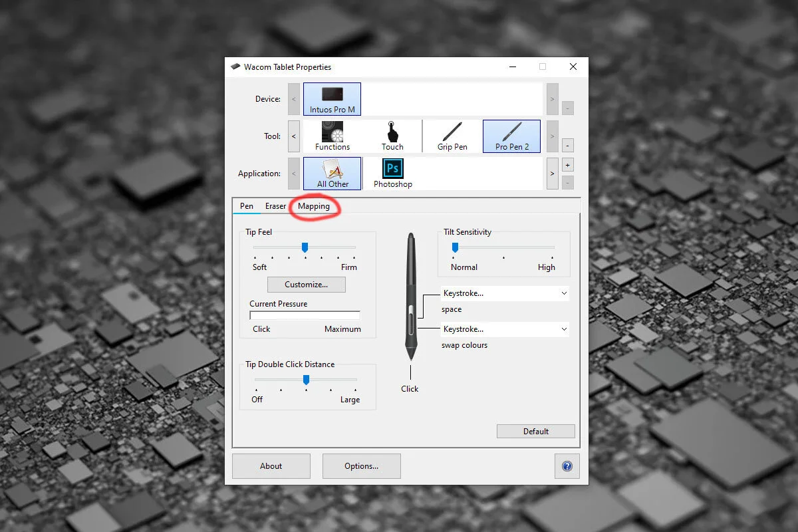Click the Default button
Viewport: 798px width, 532px height.
536,432
